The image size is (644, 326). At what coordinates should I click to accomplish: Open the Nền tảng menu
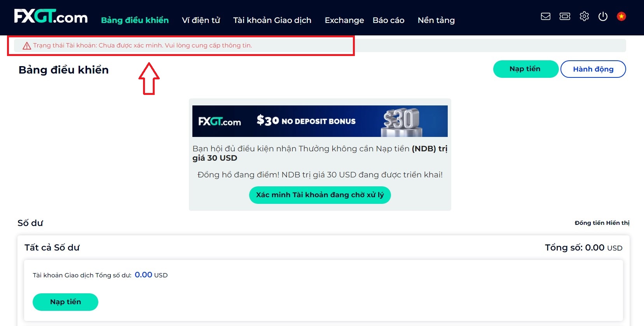point(436,20)
